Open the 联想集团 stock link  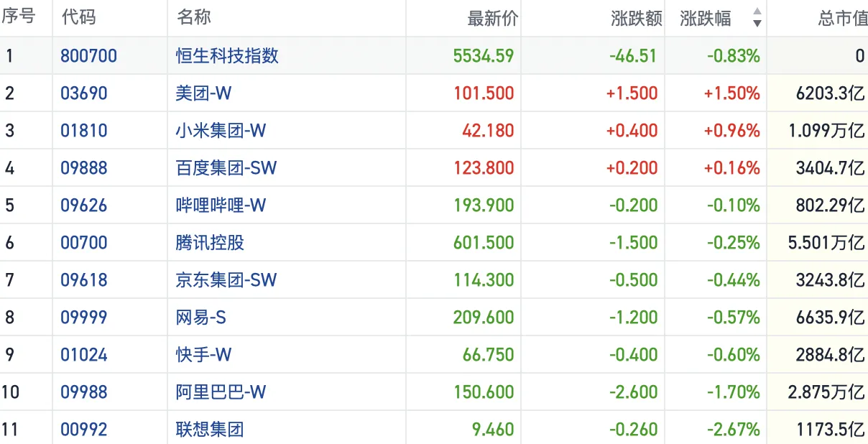pyautogui.click(x=210, y=429)
